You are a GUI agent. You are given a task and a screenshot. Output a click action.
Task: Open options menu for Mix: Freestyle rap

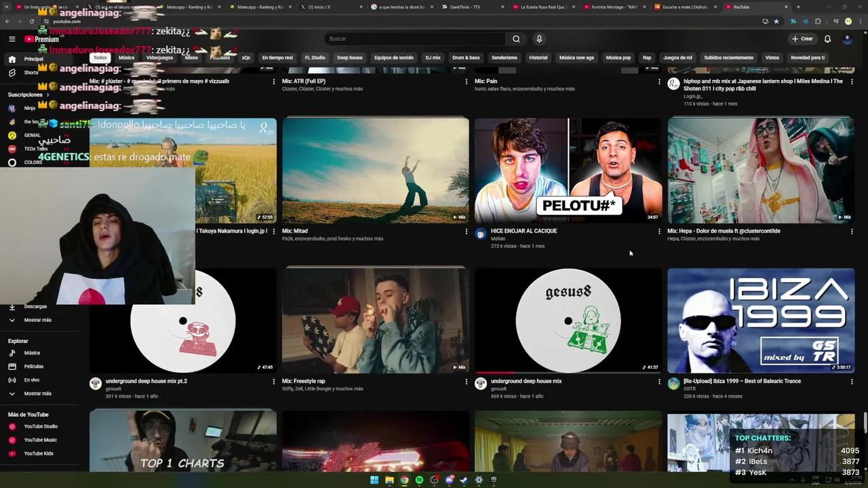[466, 382]
